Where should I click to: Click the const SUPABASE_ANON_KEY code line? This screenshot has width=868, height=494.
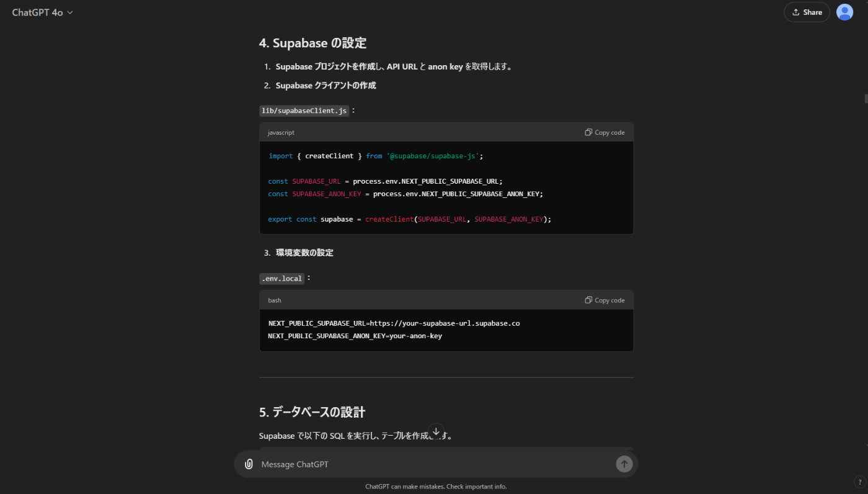405,194
